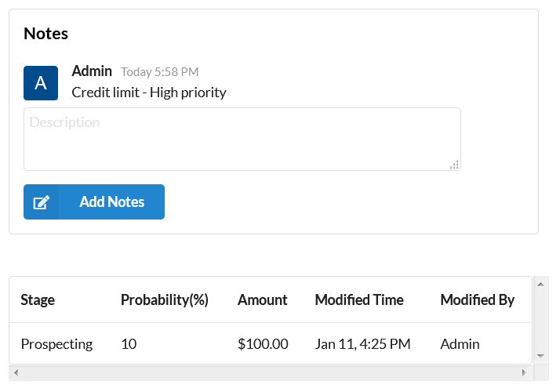This screenshot has width=560, height=392.
Task: Click the Amount column header
Action: [263, 300]
